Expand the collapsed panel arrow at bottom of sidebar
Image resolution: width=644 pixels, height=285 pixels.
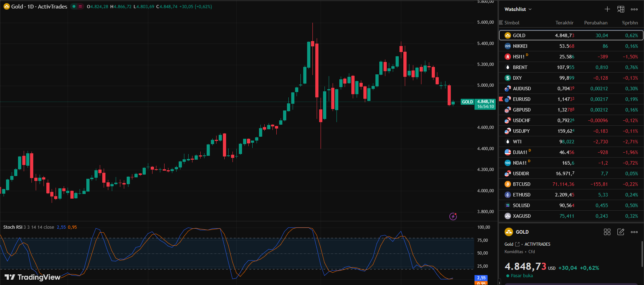click(499, 282)
